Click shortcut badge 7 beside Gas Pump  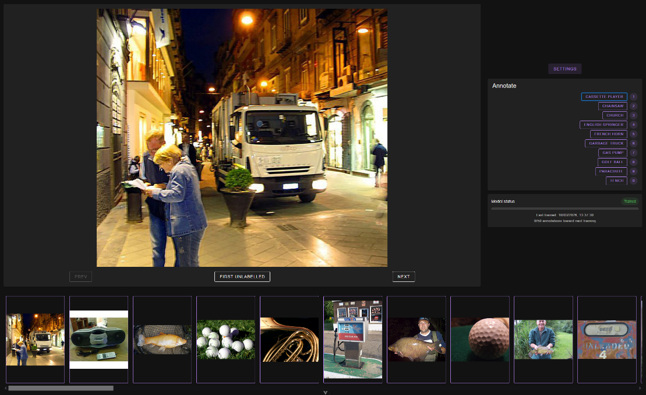tap(634, 152)
